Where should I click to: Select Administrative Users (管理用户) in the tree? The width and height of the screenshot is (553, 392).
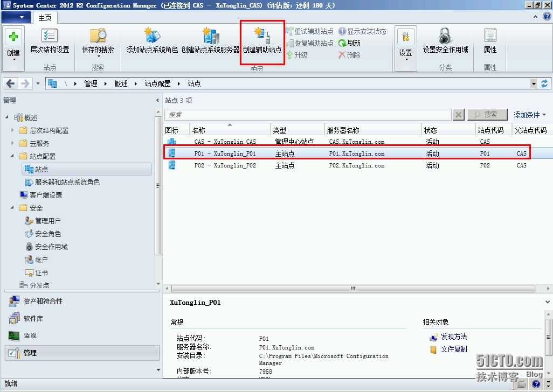click(x=43, y=221)
